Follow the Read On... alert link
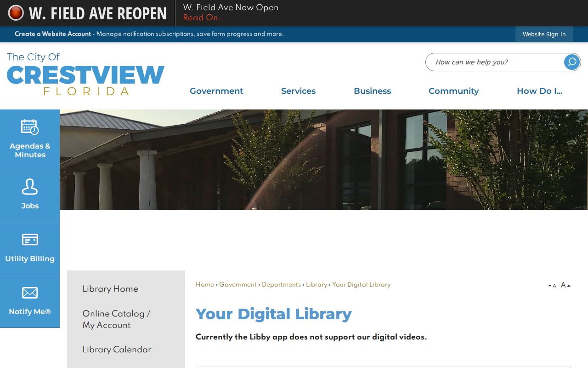This screenshot has height=368, width=588. click(204, 18)
